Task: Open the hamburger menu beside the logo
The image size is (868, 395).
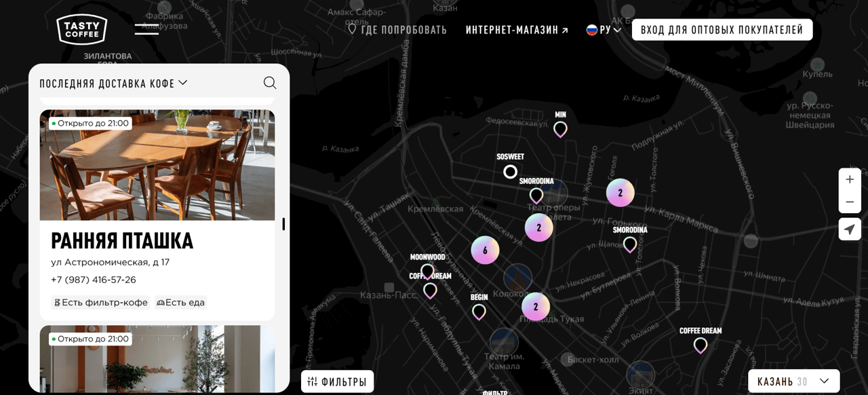Action: (x=146, y=29)
